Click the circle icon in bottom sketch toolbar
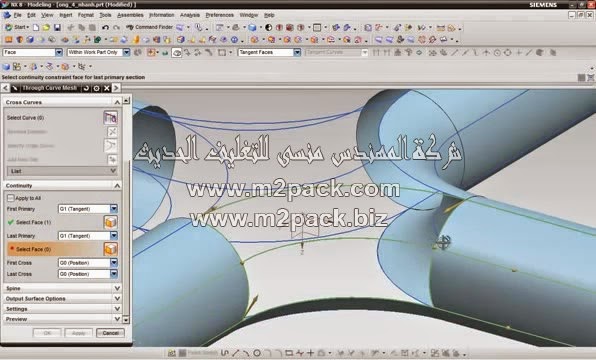596x360 pixels. (x=257, y=353)
